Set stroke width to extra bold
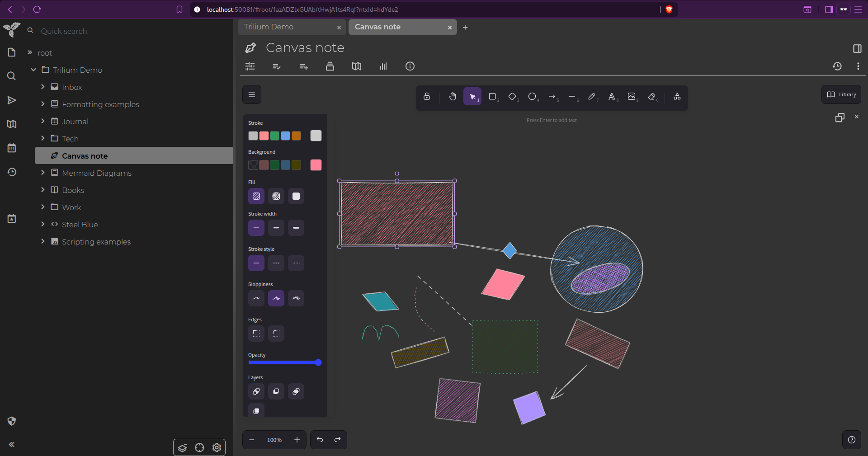The image size is (868, 456). tap(296, 228)
